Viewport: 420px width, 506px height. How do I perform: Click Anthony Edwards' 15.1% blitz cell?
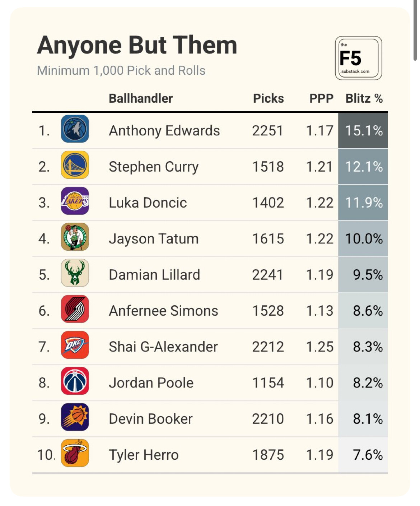[363, 131]
